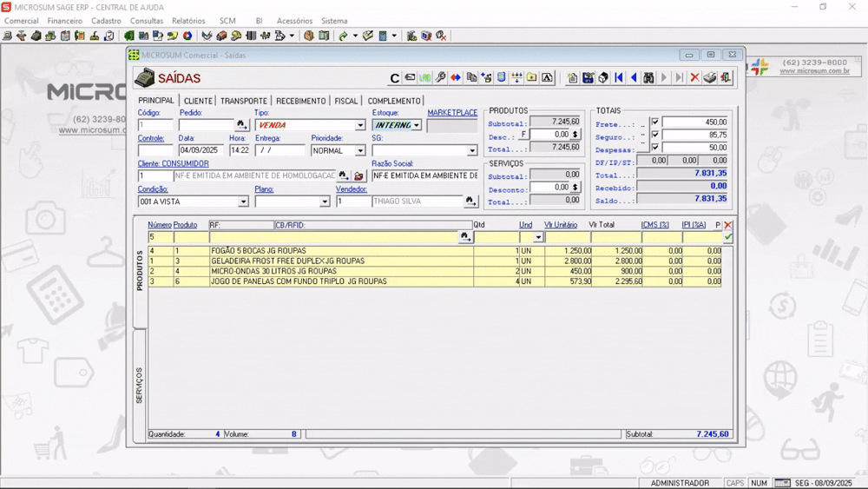Screen dimensions: 868x489
Task: Open the MARKETPLACE link
Action: coord(452,112)
